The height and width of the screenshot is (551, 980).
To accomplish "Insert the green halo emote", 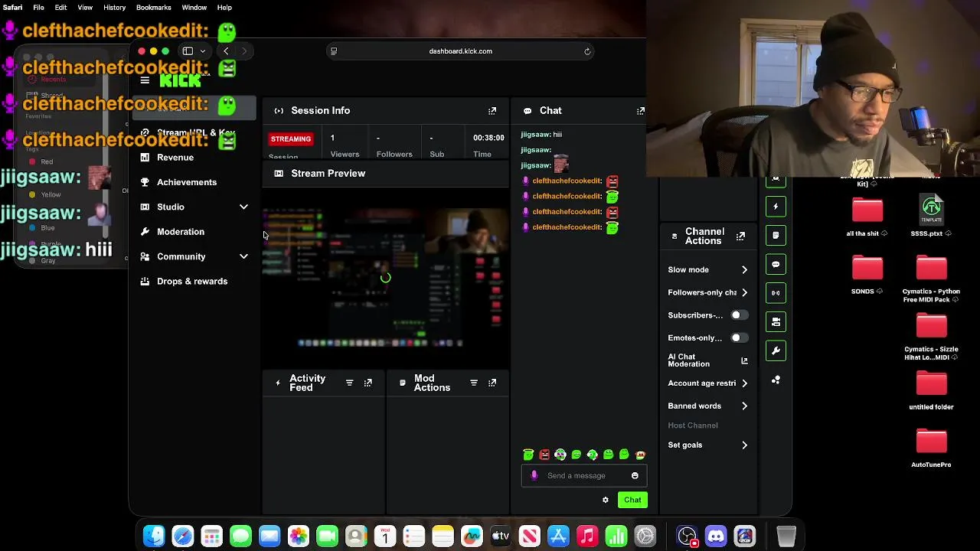I will (x=528, y=455).
